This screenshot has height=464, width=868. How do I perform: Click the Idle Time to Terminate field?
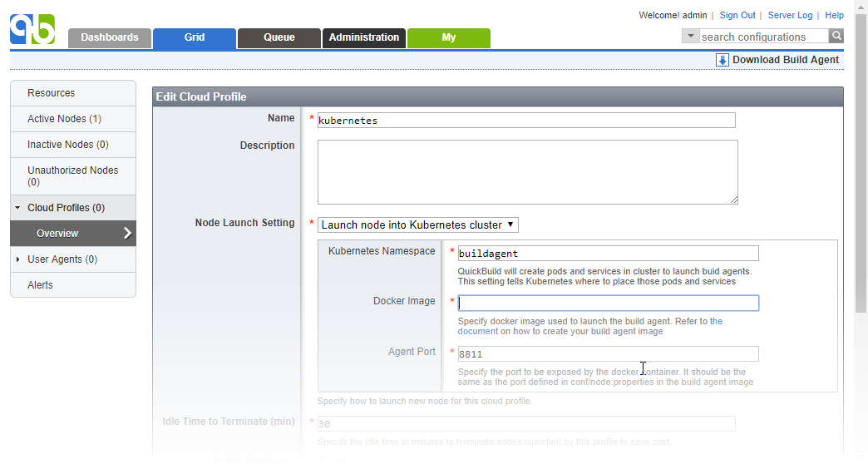[526, 423]
